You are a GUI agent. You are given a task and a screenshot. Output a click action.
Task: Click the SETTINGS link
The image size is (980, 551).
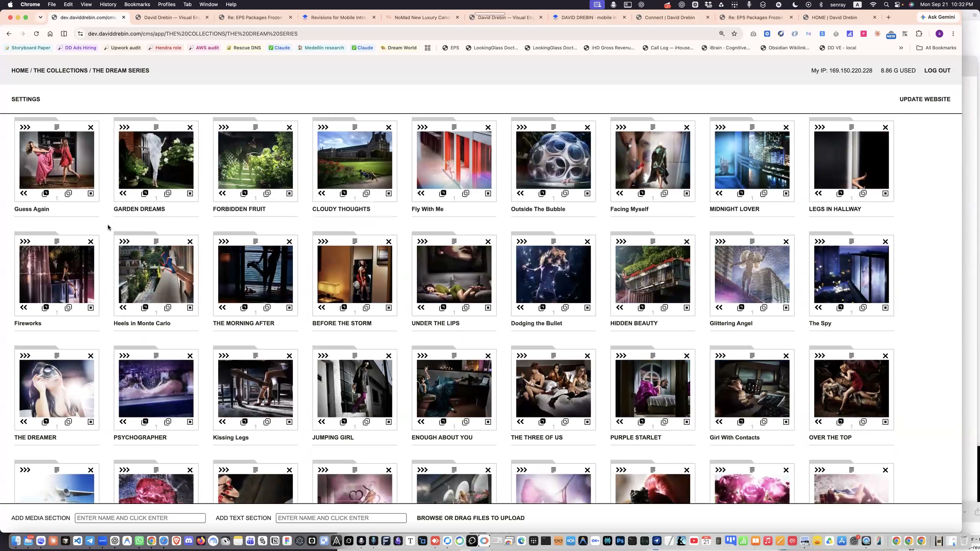pyautogui.click(x=26, y=99)
